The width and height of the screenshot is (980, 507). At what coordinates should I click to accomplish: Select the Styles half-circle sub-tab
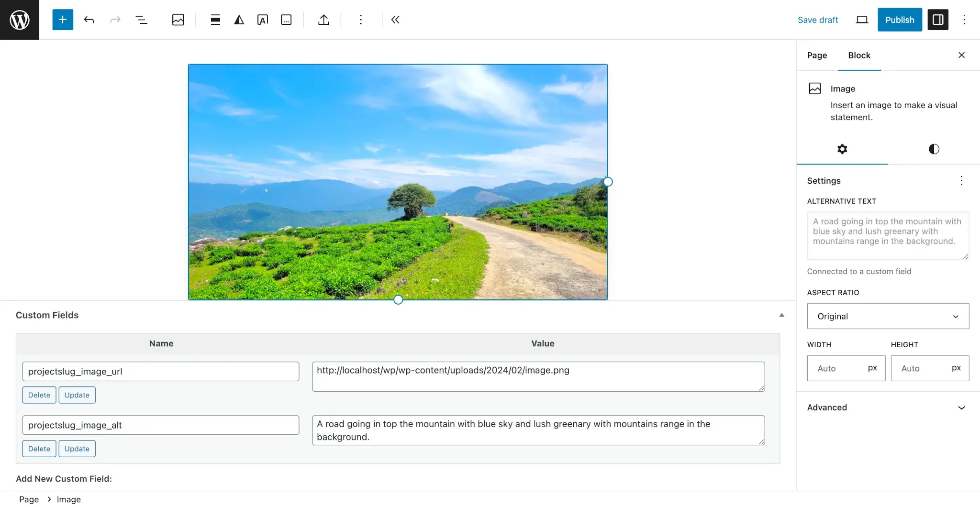(x=934, y=149)
